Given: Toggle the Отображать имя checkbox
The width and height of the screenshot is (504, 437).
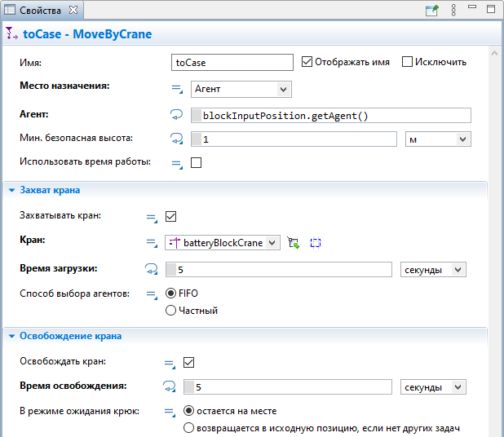Looking at the screenshot, I should pyautogui.click(x=307, y=62).
